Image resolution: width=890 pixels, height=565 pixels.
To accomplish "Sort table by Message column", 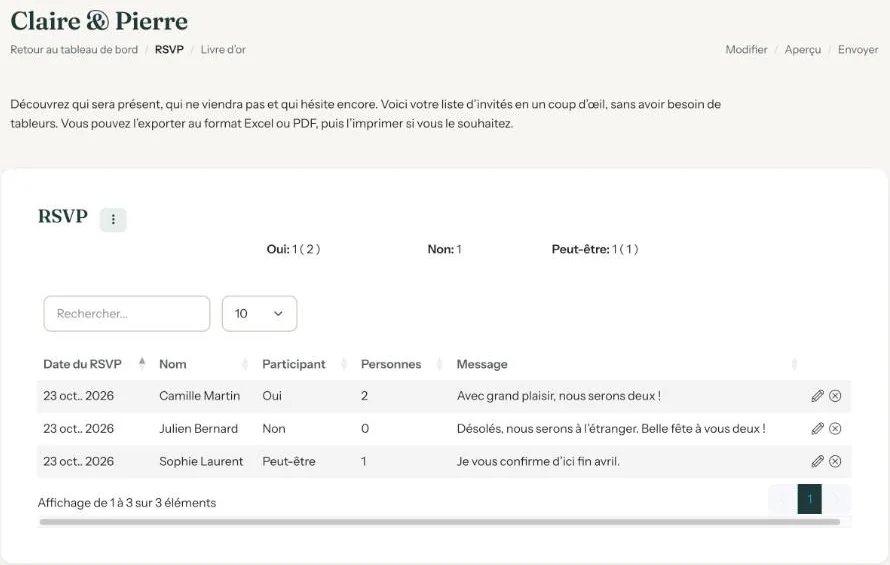I will click(627, 364).
